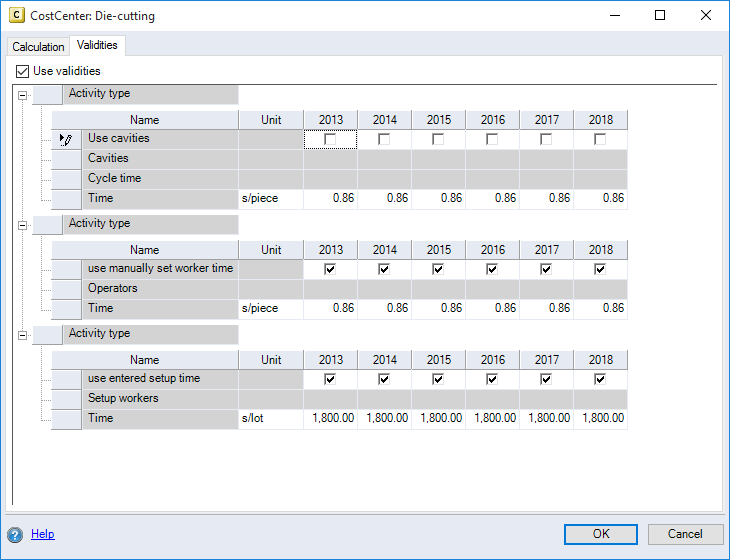Viewport: 730px width, 560px height.
Task: Close the CostCenter Die-cutting window
Action: pyautogui.click(x=706, y=16)
